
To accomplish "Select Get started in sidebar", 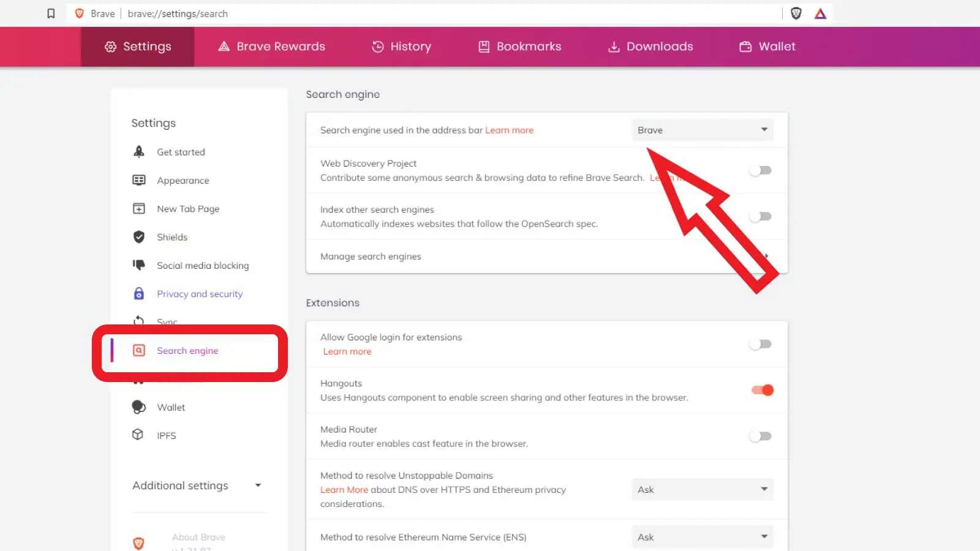I will 181,152.
